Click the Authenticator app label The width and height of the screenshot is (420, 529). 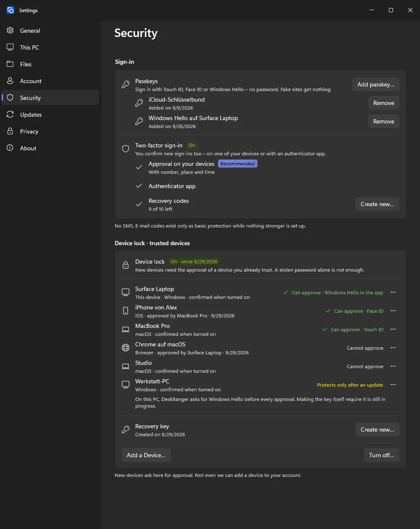172,186
